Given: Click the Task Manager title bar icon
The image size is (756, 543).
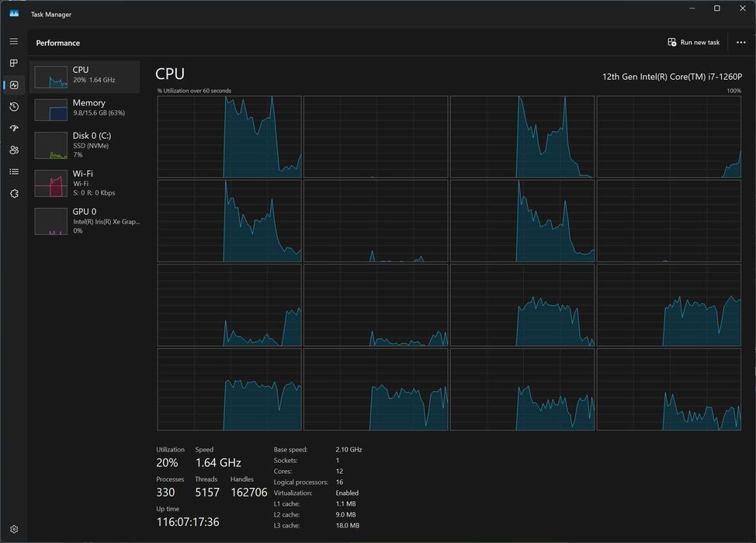Looking at the screenshot, I should click(14, 14).
